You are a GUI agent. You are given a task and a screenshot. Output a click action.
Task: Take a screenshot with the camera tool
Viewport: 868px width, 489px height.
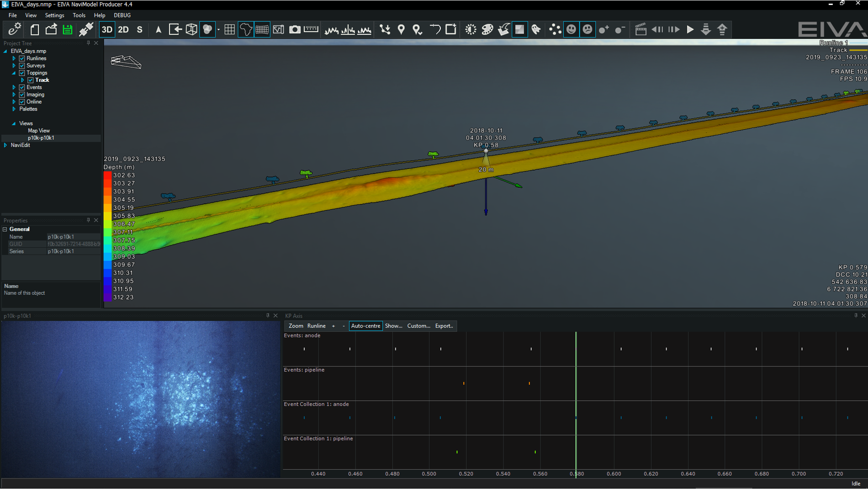coord(295,29)
